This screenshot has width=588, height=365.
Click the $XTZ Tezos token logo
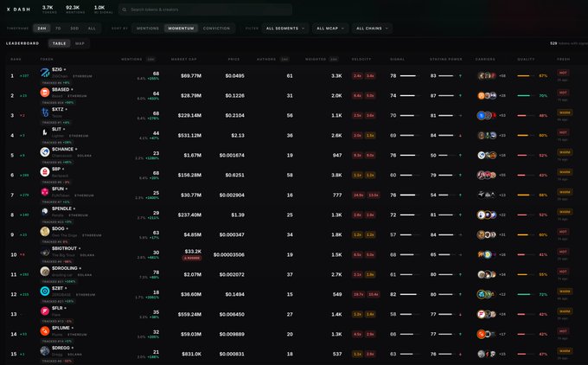[x=45, y=112]
